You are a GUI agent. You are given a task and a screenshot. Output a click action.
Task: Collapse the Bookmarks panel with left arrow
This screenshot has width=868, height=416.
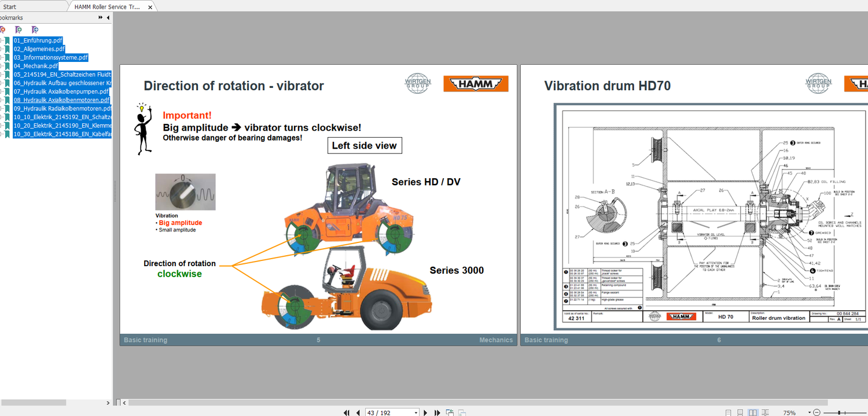(108, 18)
